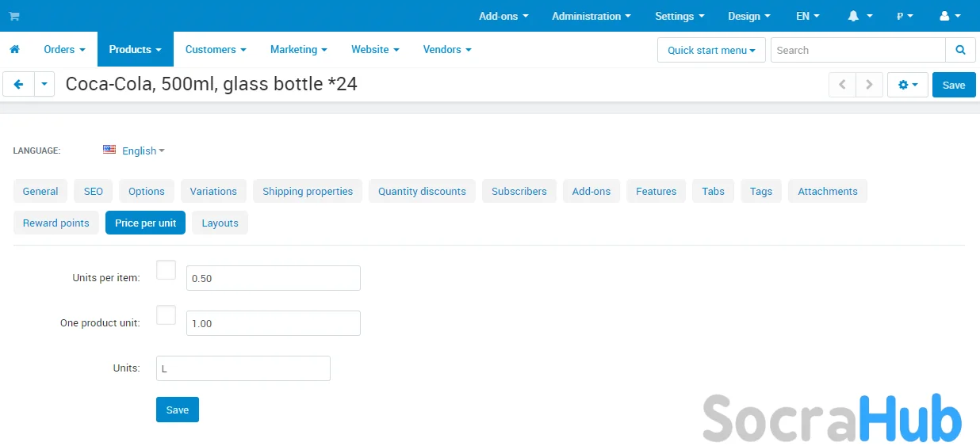Image resolution: width=980 pixels, height=446 pixels.
Task: Tick the Units per item checkbox
Action: tap(166, 270)
